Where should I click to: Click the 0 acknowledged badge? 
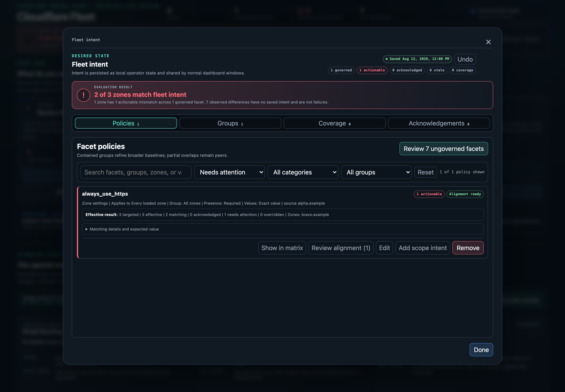pos(407,70)
